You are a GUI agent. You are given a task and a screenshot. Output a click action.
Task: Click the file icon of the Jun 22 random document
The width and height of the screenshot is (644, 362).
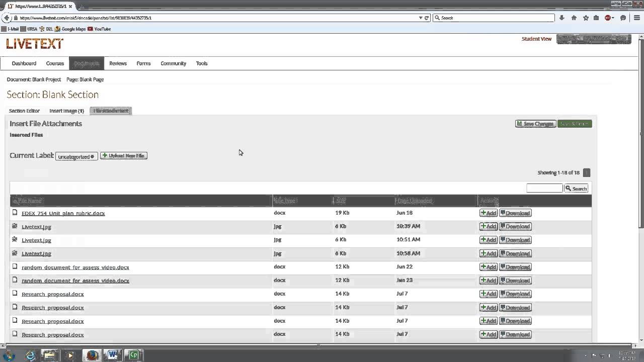click(15, 266)
